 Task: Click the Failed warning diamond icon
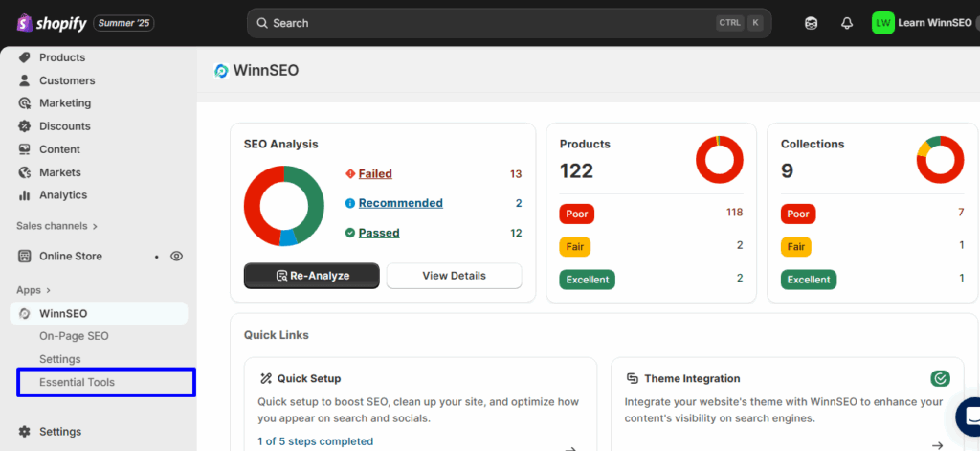coord(350,174)
